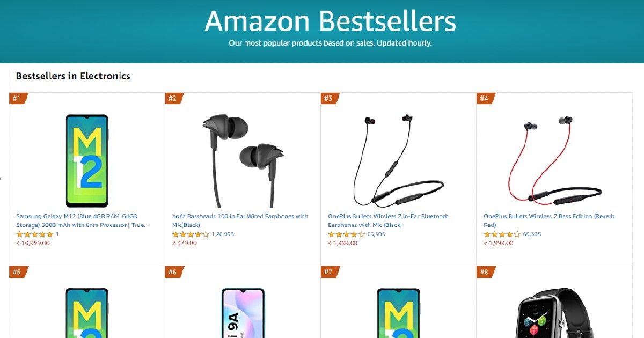Open the smartwatch product image ranked #8
644x338 pixels.
pos(554,313)
